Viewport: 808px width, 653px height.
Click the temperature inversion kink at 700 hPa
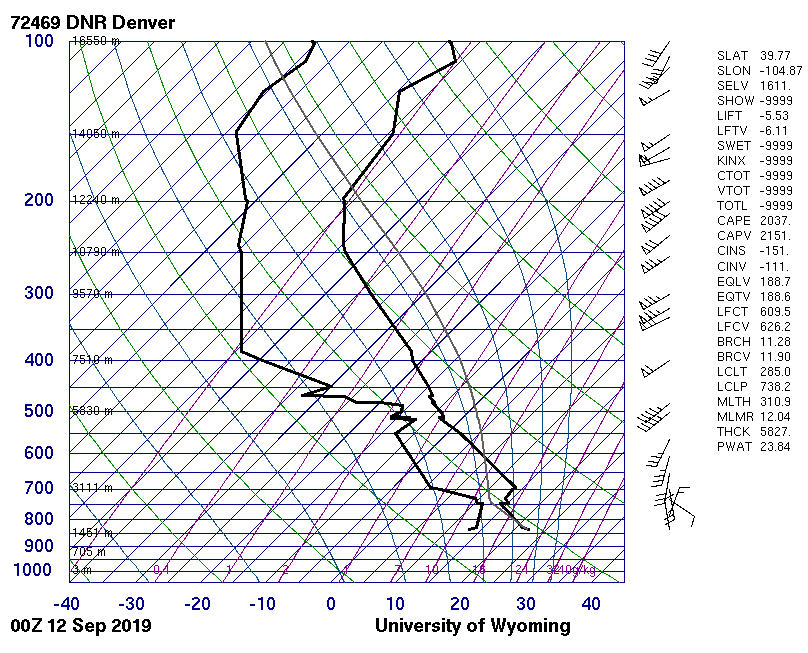[515, 488]
